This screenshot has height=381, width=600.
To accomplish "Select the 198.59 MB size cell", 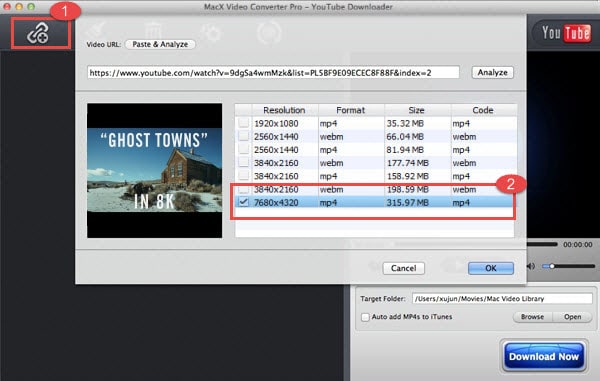I will click(407, 189).
